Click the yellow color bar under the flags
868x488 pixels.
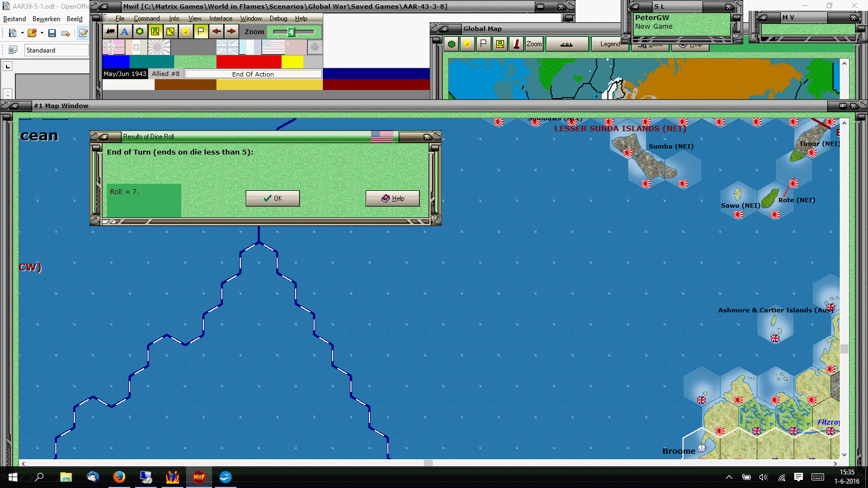[292, 62]
